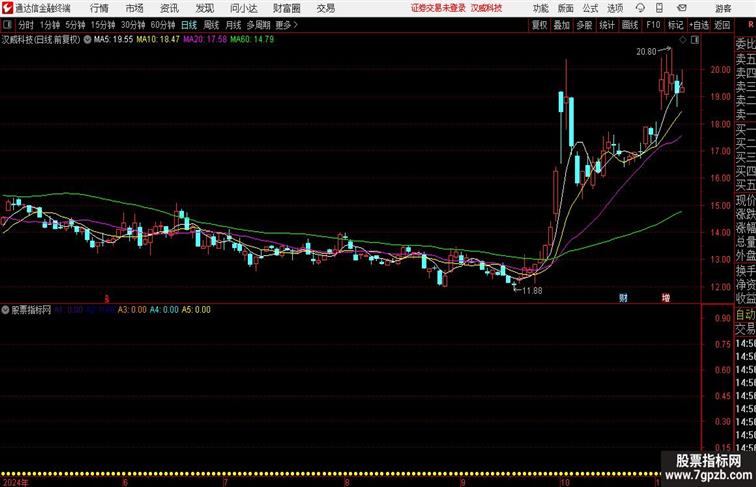Viewport: 756px width, 487px height.
Task: Add stock with +自选 button
Action: 699,25
